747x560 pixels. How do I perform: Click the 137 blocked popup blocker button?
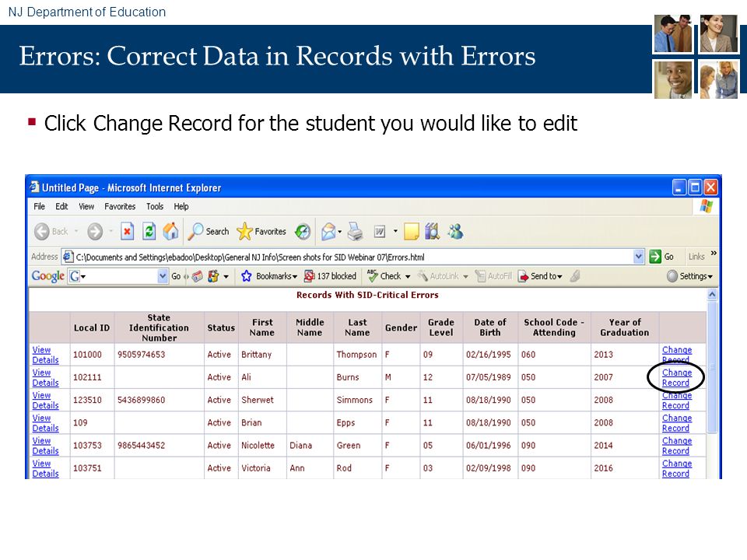coord(330,276)
